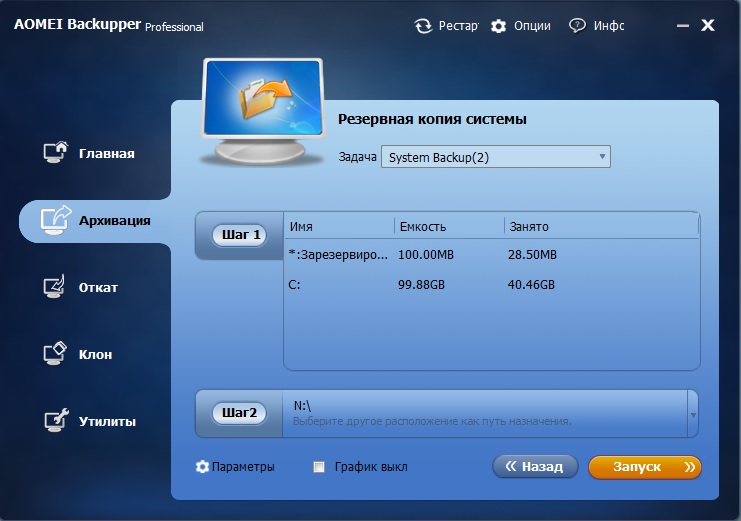Click the gear icon beside Параметры
Viewport: 741px width, 521px height.
202,467
